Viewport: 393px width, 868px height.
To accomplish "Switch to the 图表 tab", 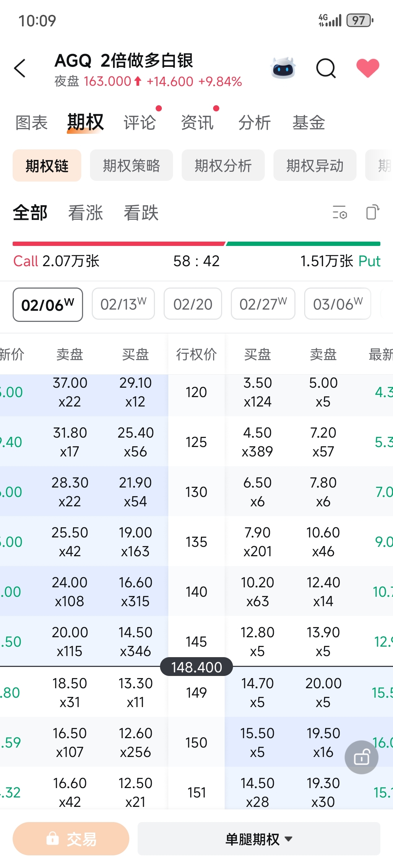I will (x=31, y=123).
